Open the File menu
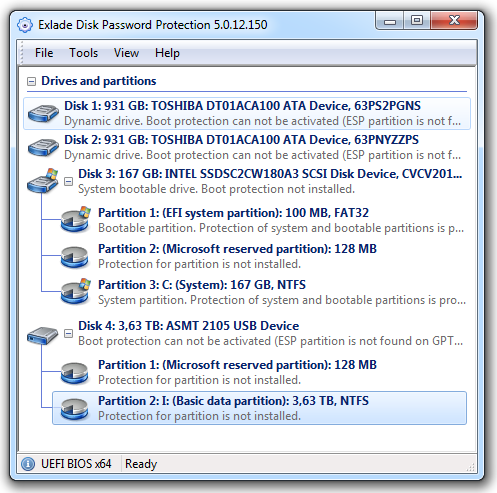 (x=44, y=53)
